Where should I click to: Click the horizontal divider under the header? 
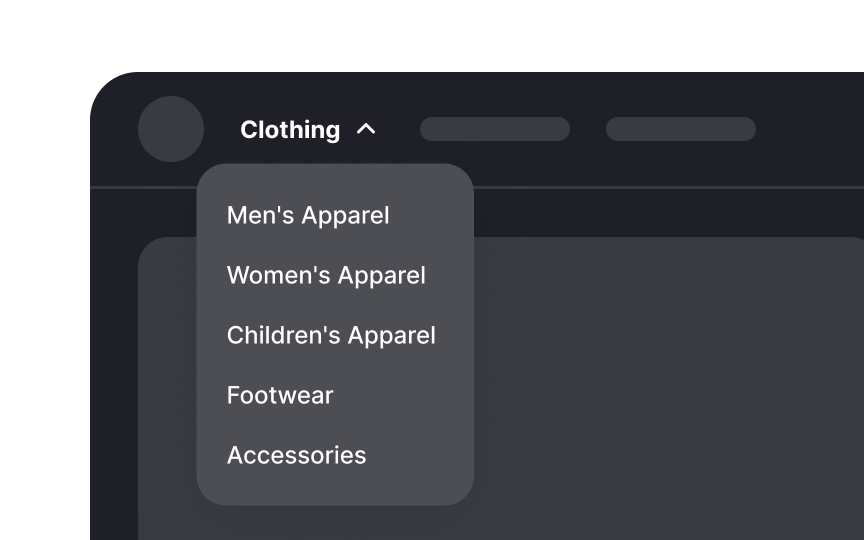click(661, 188)
